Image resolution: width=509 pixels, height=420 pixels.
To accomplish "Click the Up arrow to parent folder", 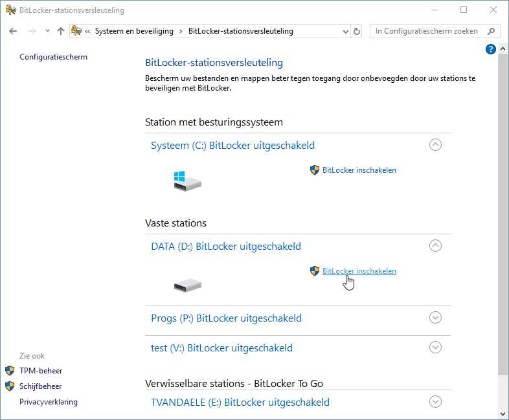I will 61,31.
